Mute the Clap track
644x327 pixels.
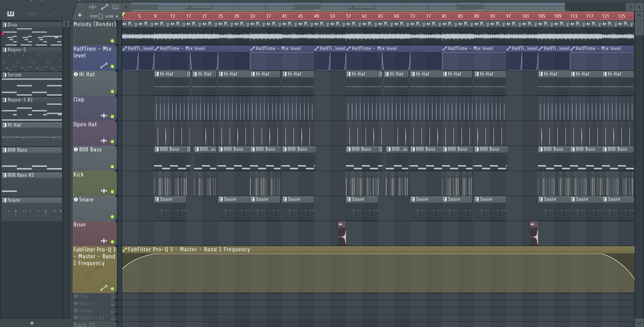click(112, 116)
